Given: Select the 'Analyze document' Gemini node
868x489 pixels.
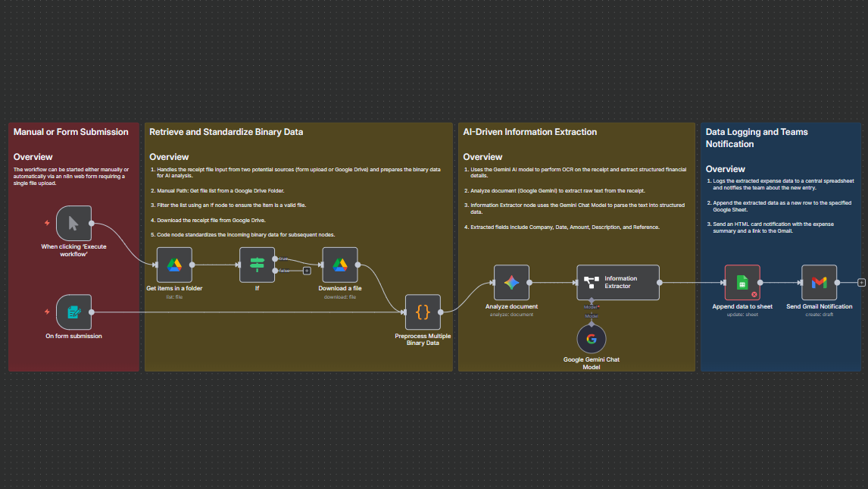Looking at the screenshot, I should [511, 282].
